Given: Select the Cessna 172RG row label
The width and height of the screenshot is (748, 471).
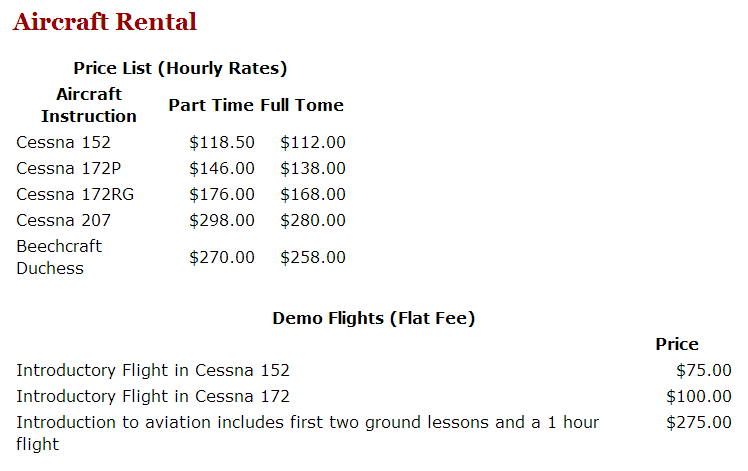Looking at the screenshot, I should pyautogui.click(x=75, y=194).
